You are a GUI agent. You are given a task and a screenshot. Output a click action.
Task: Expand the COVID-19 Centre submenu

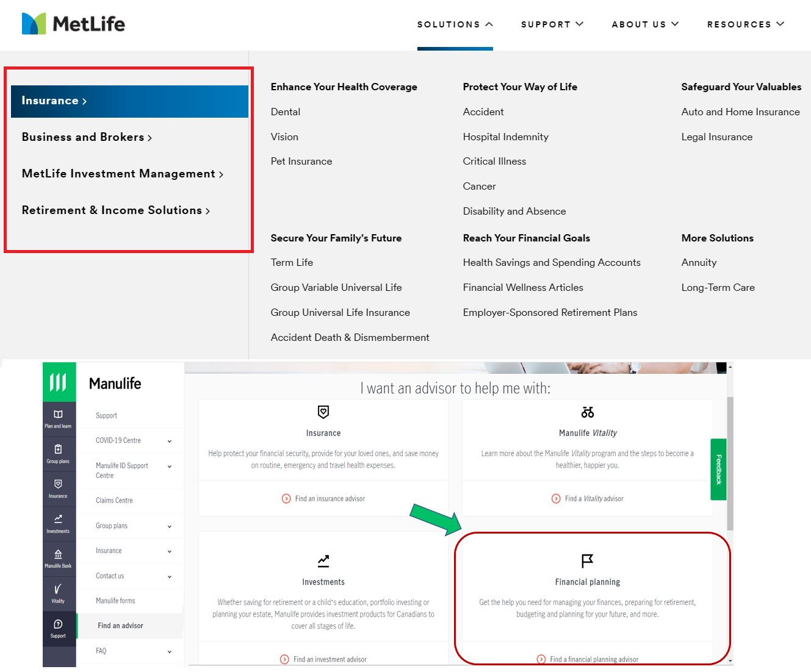(x=170, y=441)
